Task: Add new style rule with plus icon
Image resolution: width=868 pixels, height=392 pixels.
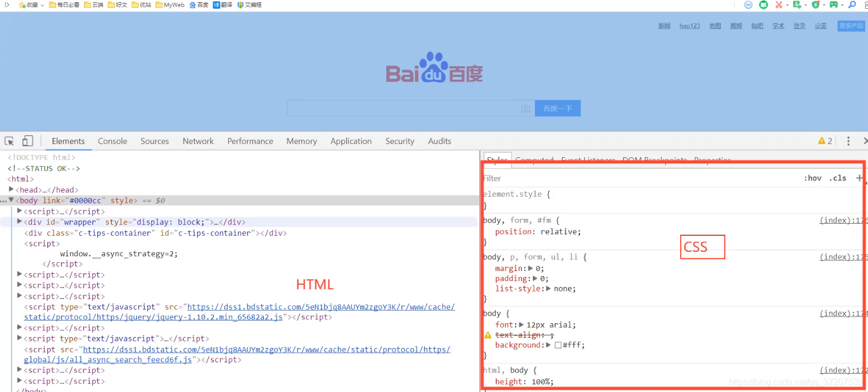Action: coord(859,178)
